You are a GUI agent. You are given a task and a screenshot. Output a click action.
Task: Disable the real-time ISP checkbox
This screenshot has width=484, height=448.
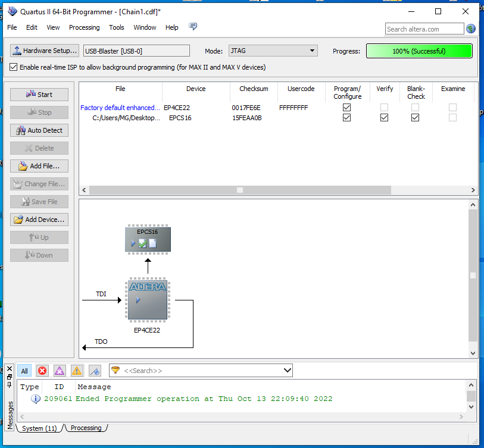click(x=14, y=67)
